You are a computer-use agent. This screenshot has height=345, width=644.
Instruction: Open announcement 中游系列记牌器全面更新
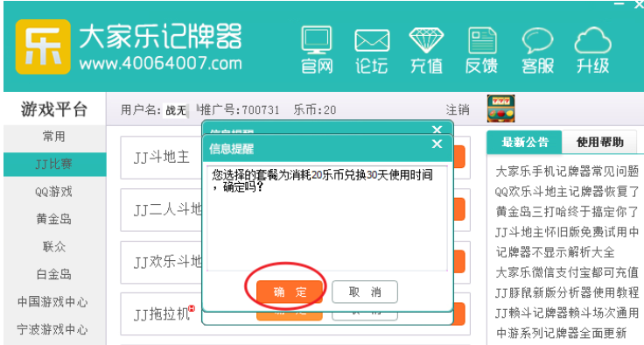pyautogui.click(x=561, y=333)
